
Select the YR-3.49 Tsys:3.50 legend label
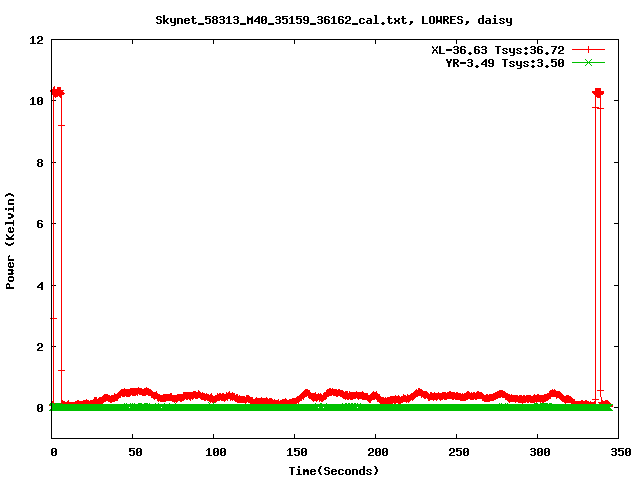[504, 63]
